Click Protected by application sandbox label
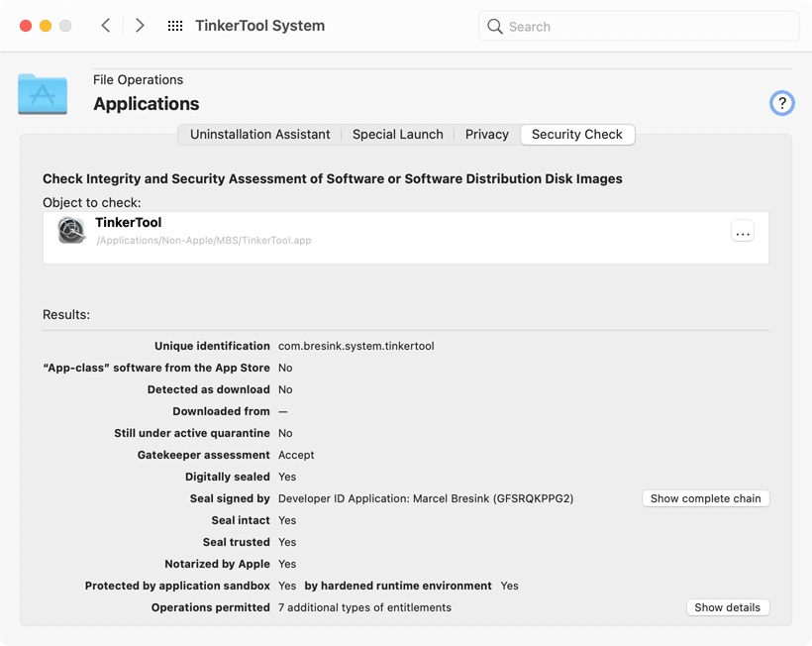The width and height of the screenshot is (812, 646). point(177,586)
